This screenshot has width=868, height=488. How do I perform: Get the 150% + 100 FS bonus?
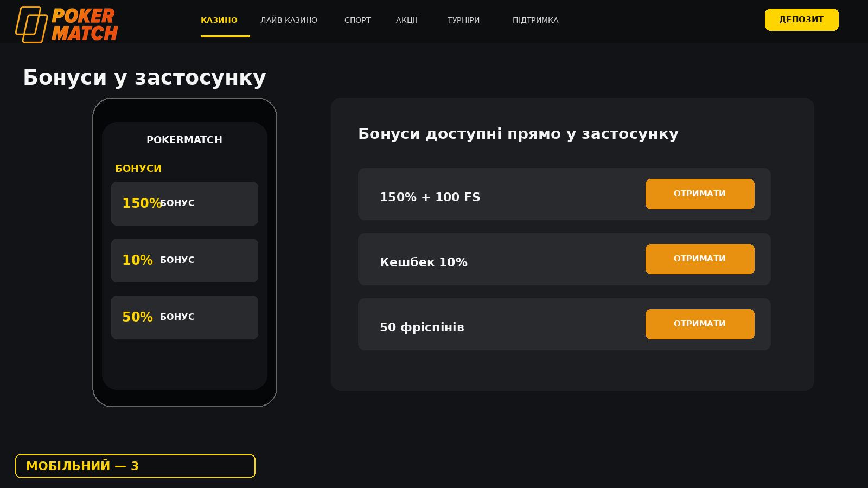pyautogui.click(x=700, y=194)
